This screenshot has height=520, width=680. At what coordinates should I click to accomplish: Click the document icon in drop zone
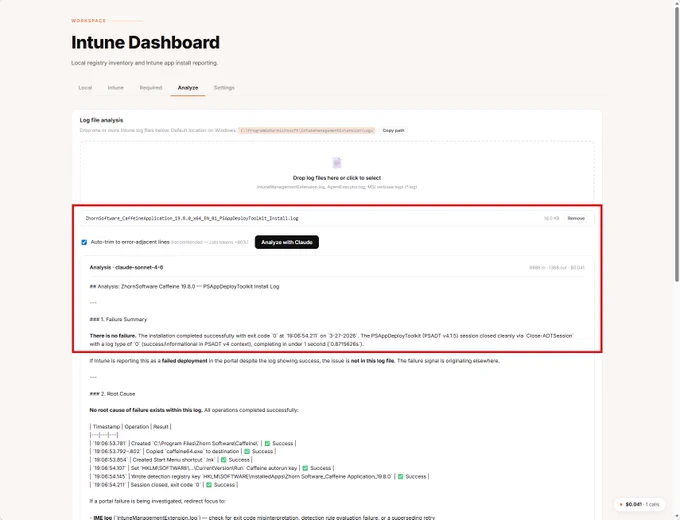(337, 163)
